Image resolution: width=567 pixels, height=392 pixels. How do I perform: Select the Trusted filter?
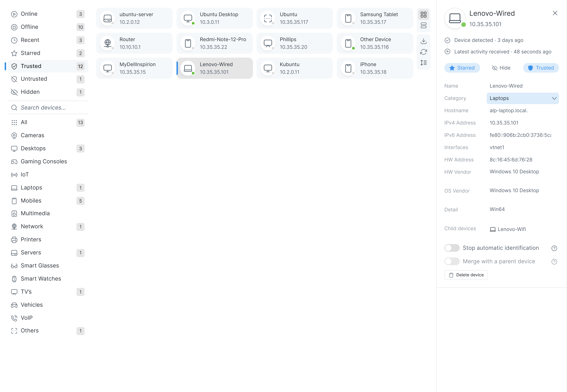coord(48,66)
